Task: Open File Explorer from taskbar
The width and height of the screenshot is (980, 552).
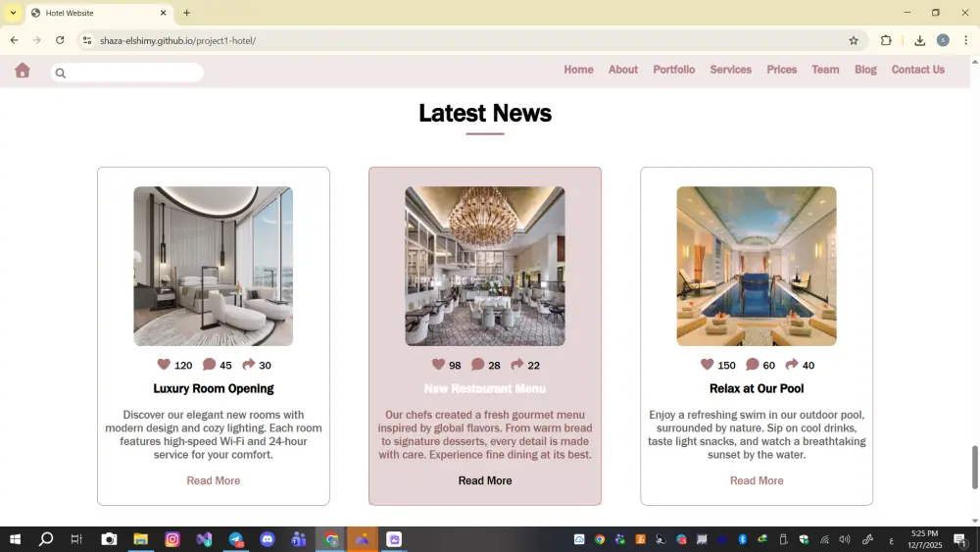Action: click(140, 539)
